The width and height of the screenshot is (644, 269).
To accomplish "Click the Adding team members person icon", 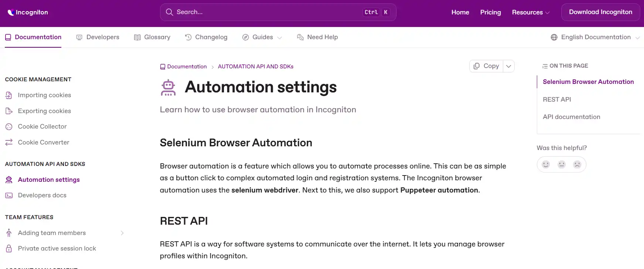I will coord(9,233).
